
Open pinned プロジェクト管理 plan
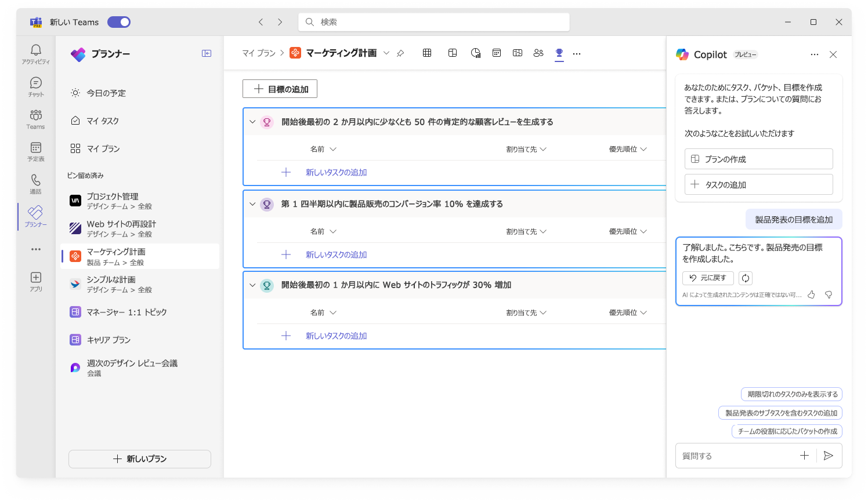pos(140,201)
